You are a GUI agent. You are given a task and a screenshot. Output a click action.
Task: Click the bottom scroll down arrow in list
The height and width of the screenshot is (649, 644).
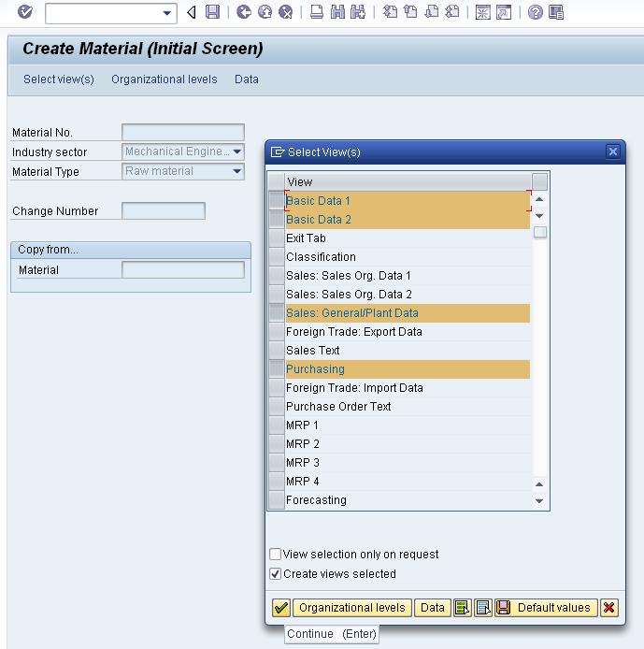539,501
